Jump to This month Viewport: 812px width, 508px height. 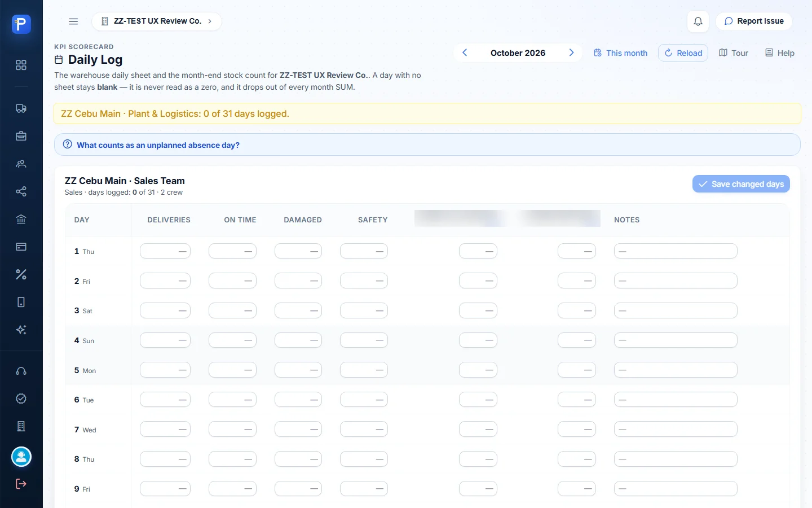[x=620, y=53]
